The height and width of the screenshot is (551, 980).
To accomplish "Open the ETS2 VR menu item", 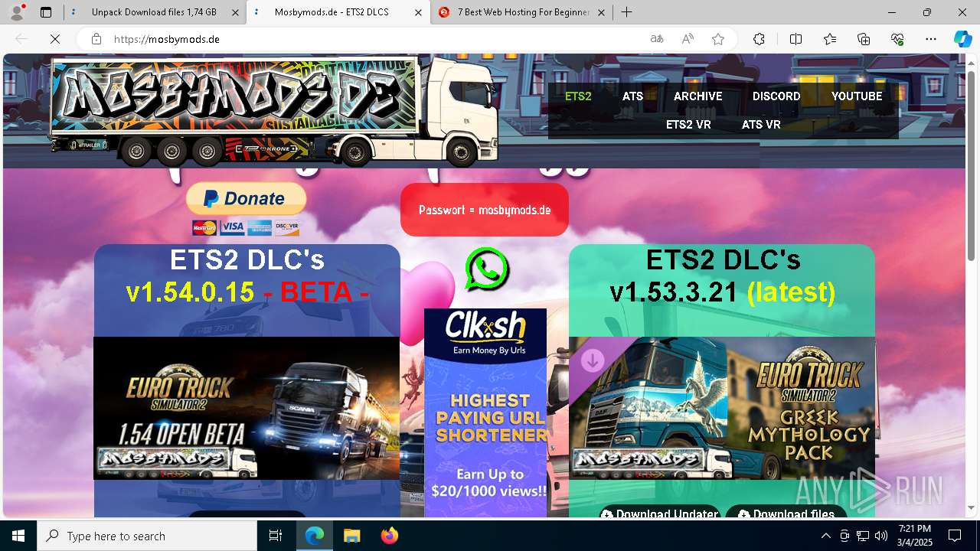I will [x=688, y=125].
